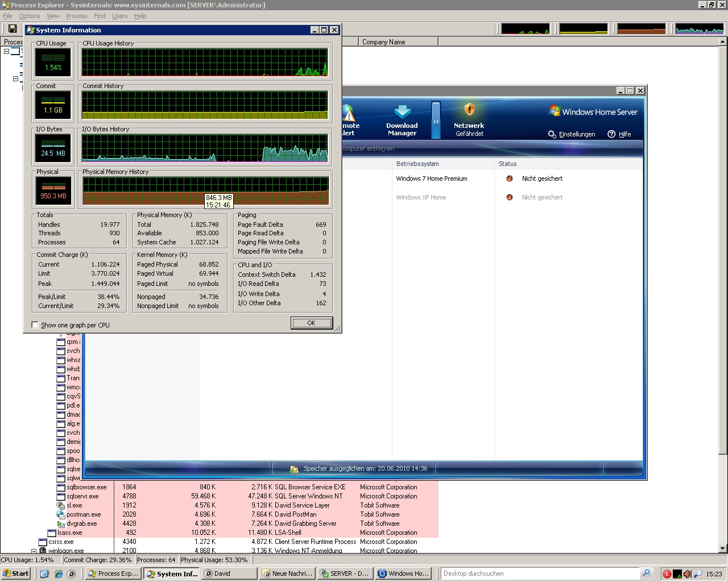728x582 pixels.
Task: Open the CPU usage mini graph in the toolbar
Action: tap(526, 28)
